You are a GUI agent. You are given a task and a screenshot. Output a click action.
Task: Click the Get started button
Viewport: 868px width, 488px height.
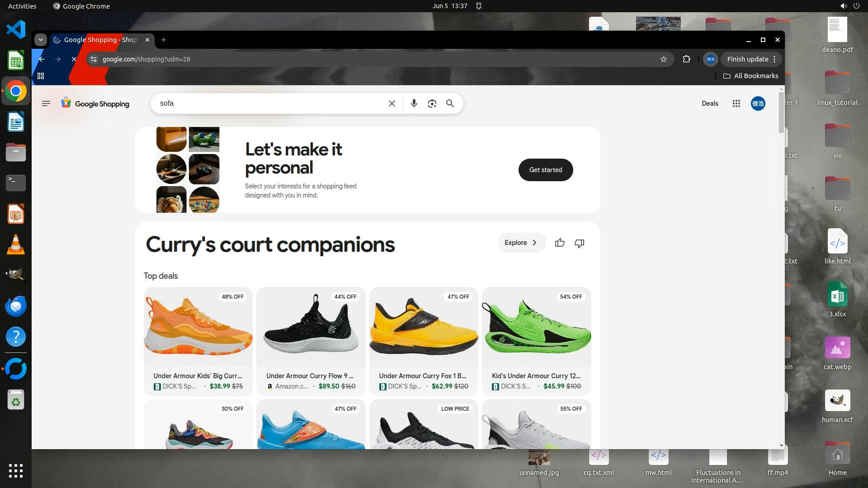[545, 170]
